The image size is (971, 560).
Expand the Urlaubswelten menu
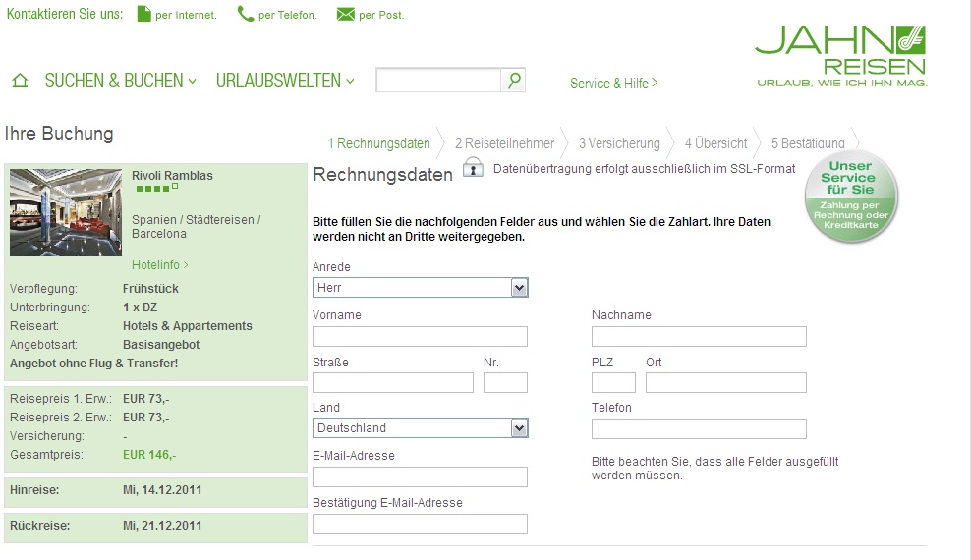click(285, 81)
